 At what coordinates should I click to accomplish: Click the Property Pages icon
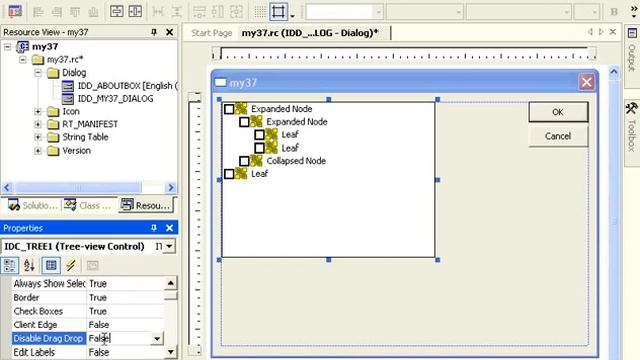click(93, 266)
